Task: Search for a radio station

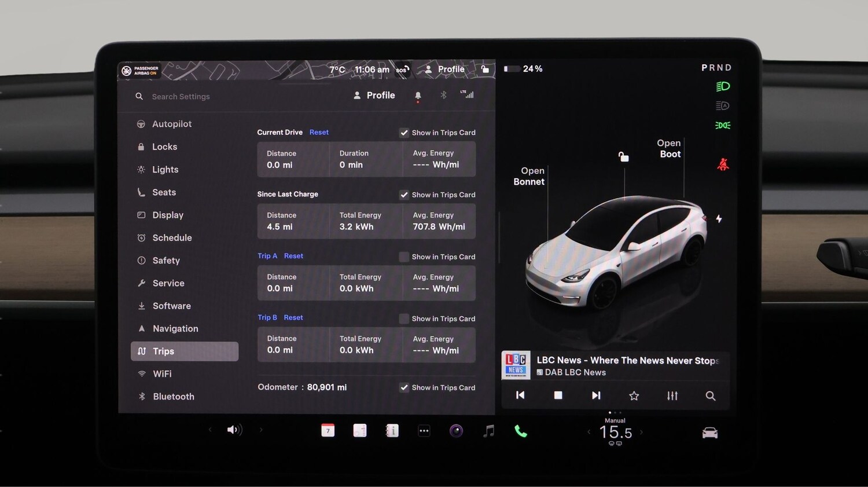Action: [x=711, y=396]
